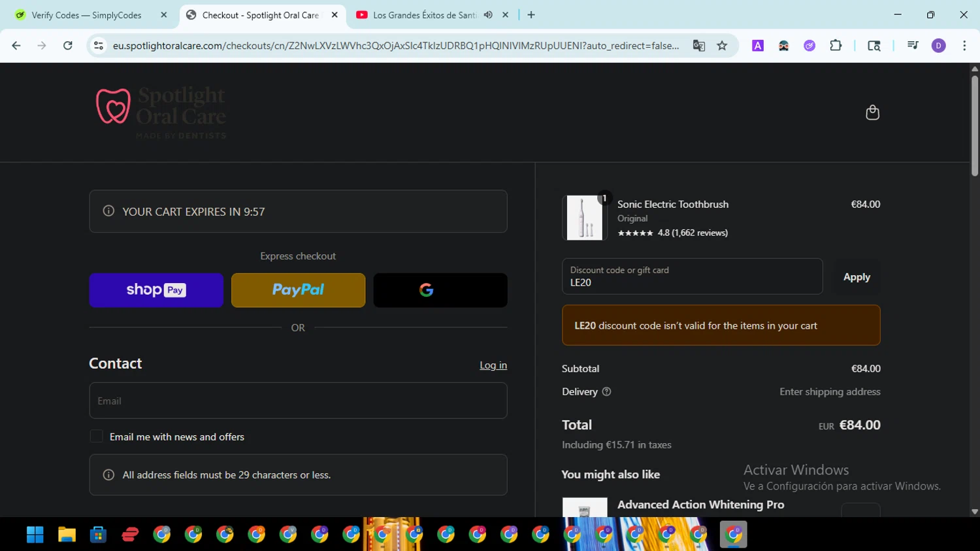The height and width of the screenshot is (551, 980).
Task: Open the red app icon in taskbar
Action: point(130,535)
